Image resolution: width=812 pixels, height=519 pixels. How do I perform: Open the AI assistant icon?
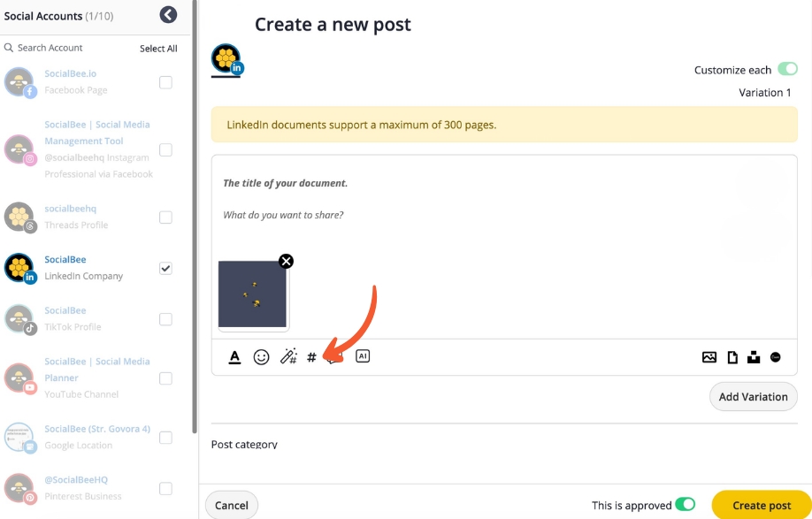click(363, 356)
